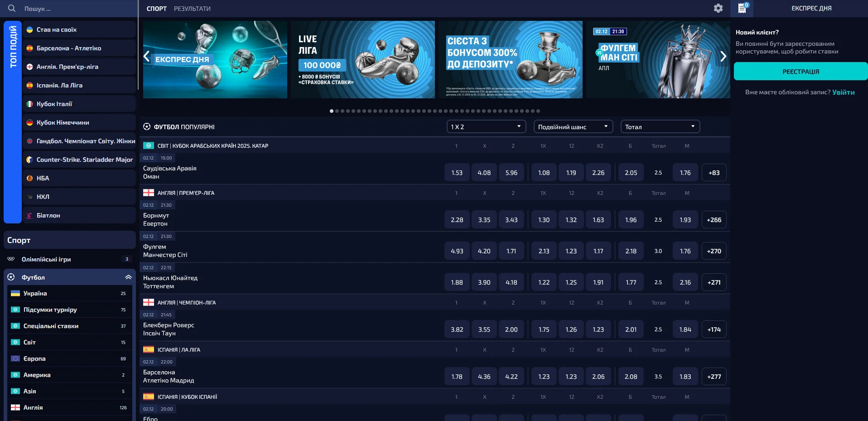
Task: Click the England flag for Прем'єр-ліга
Action: coord(149,193)
